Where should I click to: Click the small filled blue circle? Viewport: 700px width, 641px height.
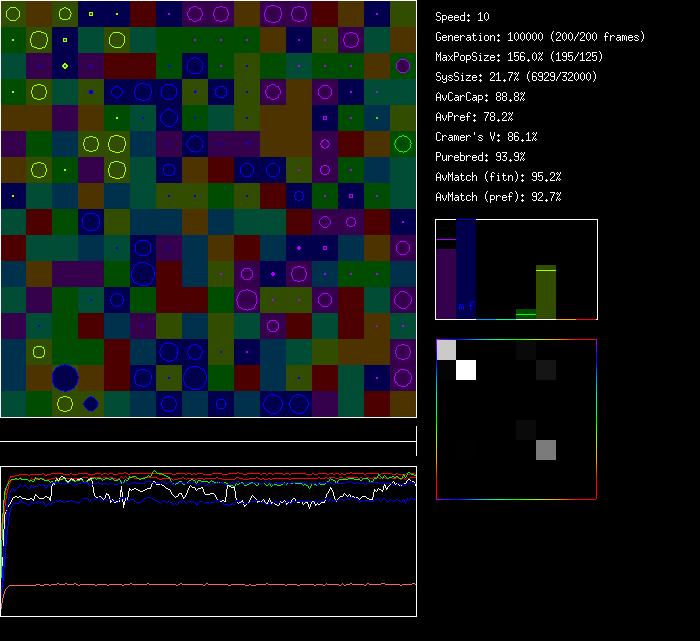91,404
